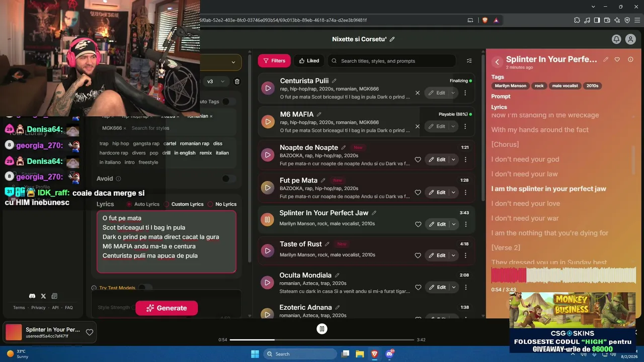
Task: Open browser extensions puzzle icon
Action: [577, 20]
